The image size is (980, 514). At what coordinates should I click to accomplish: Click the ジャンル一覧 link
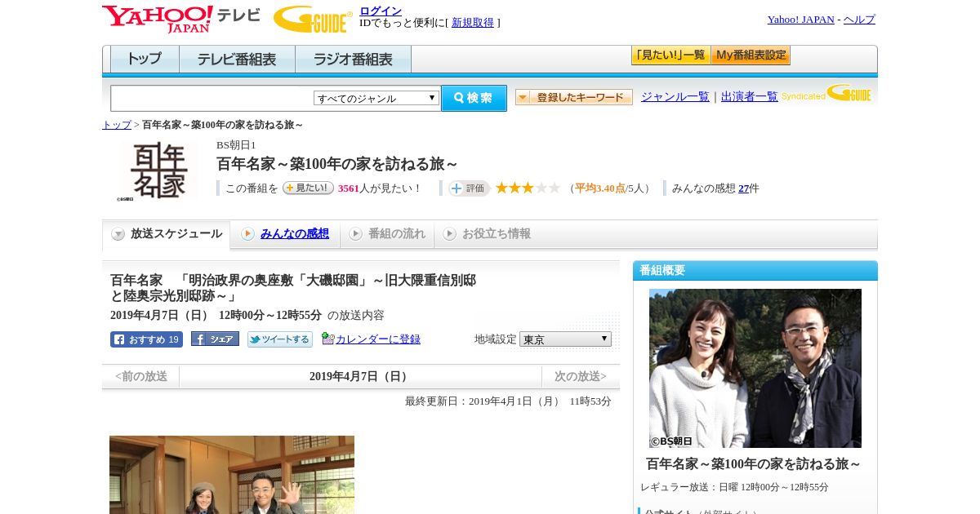pyautogui.click(x=675, y=96)
